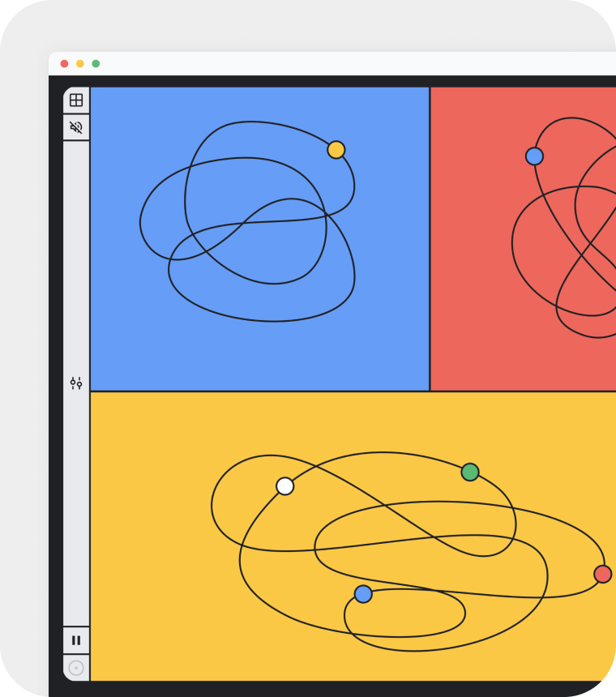
Task: Click the grid layout icon
Action: point(76,100)
